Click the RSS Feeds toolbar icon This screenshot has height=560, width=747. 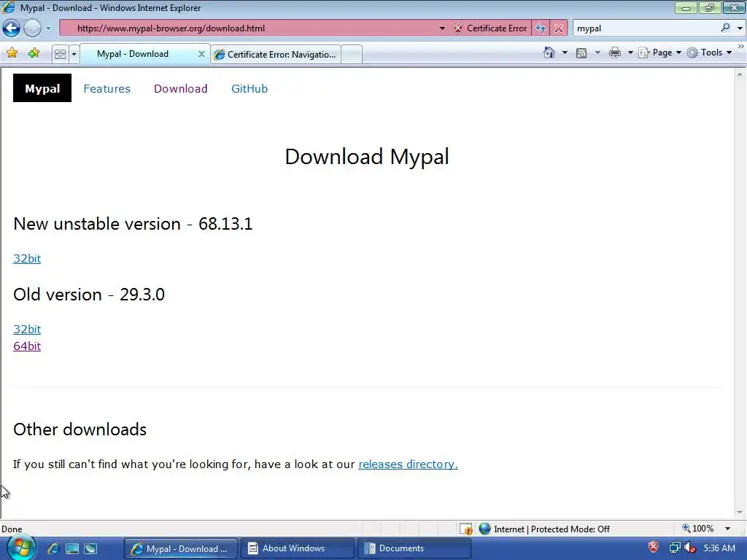[581, 52]
